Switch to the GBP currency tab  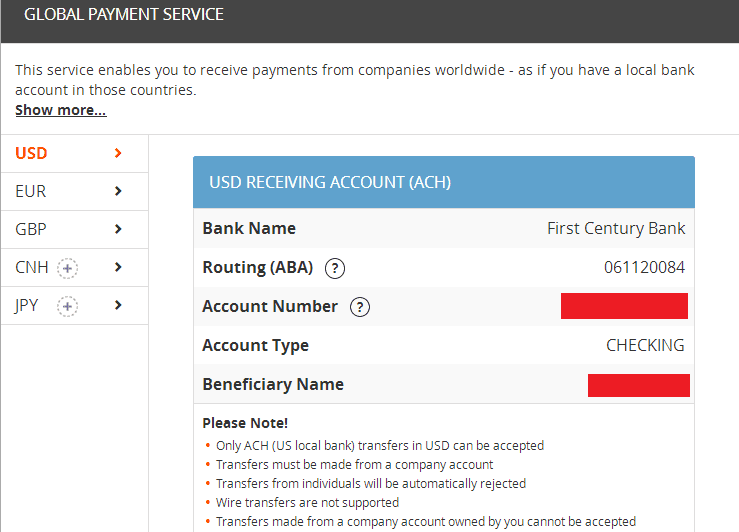pyautogui.click(x=74, y=229)
